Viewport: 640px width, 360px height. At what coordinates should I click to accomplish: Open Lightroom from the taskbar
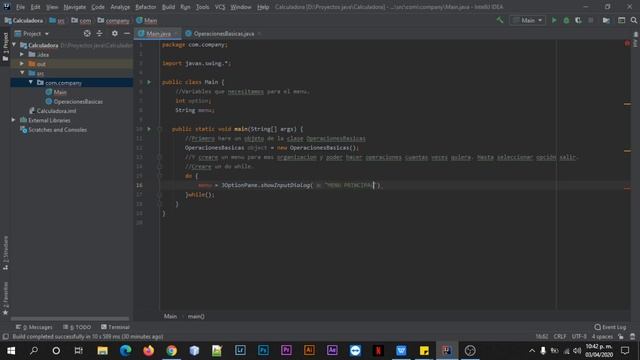240,350
